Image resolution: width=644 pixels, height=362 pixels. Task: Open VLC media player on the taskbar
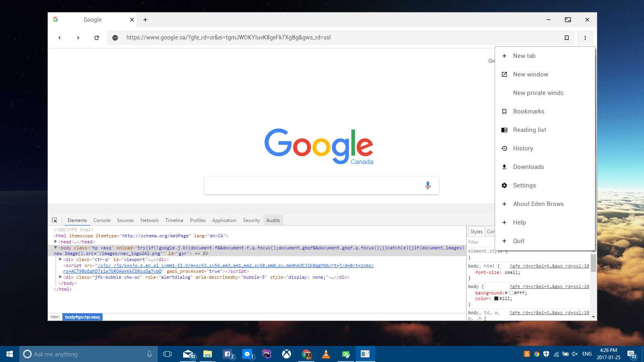click(326, 354)
